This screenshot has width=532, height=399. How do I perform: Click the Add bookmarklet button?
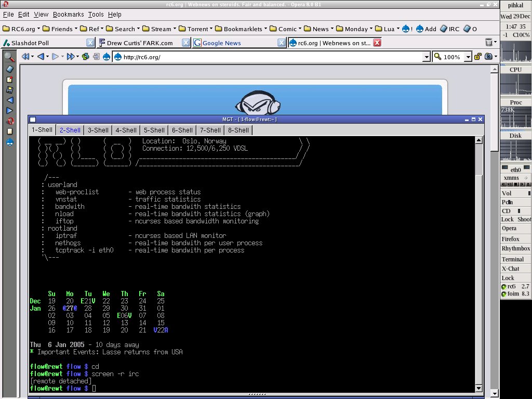tap(426, 29)
